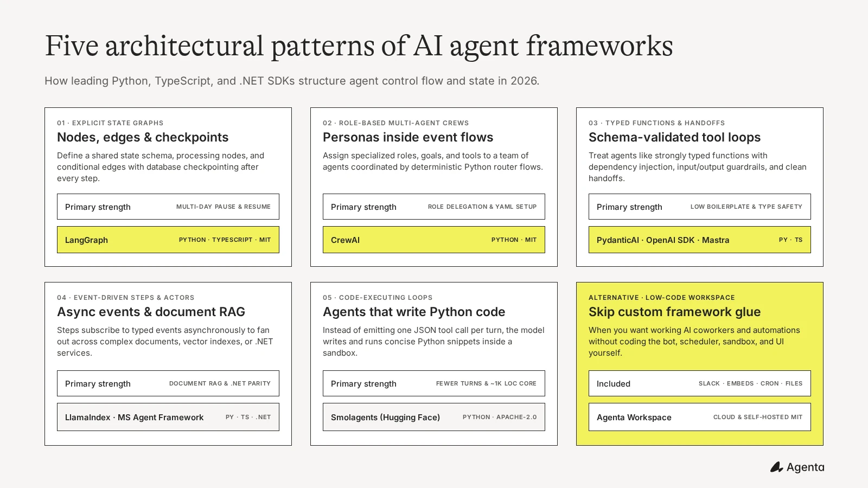Click the description starting 'Treat agents like strongly typed'

coord(698,167)
